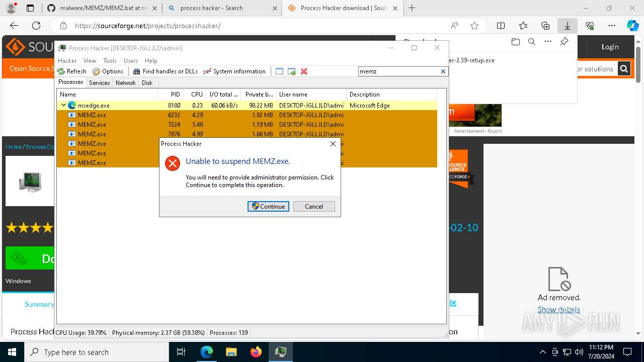Screen dimensions: 644x362
Task: Open the Summary tab on SourceForge page
Action: 39,304
